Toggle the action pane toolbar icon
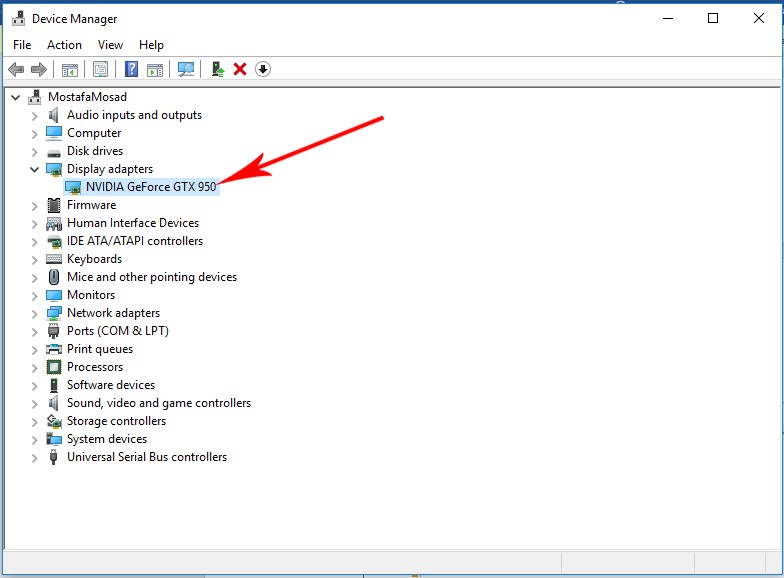 155,70
